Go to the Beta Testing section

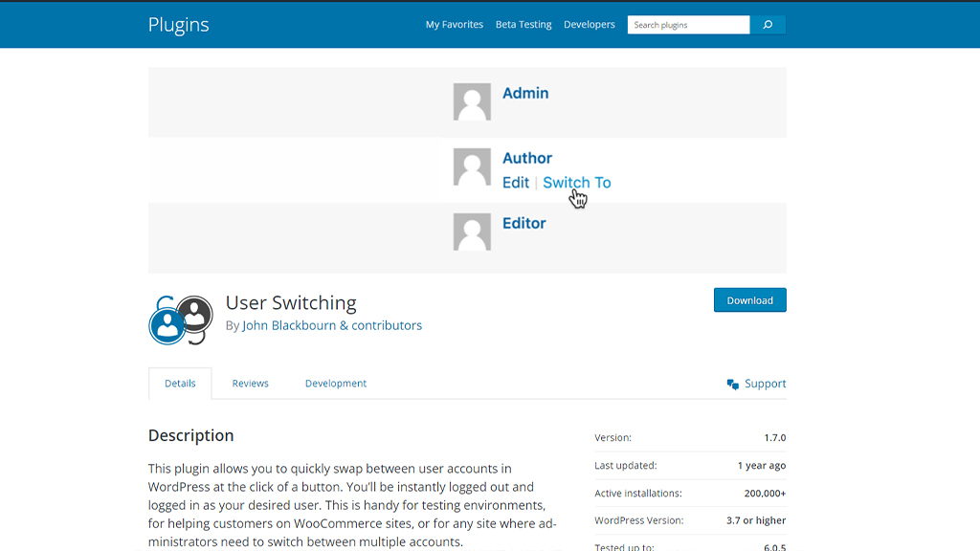coord(523,24)
